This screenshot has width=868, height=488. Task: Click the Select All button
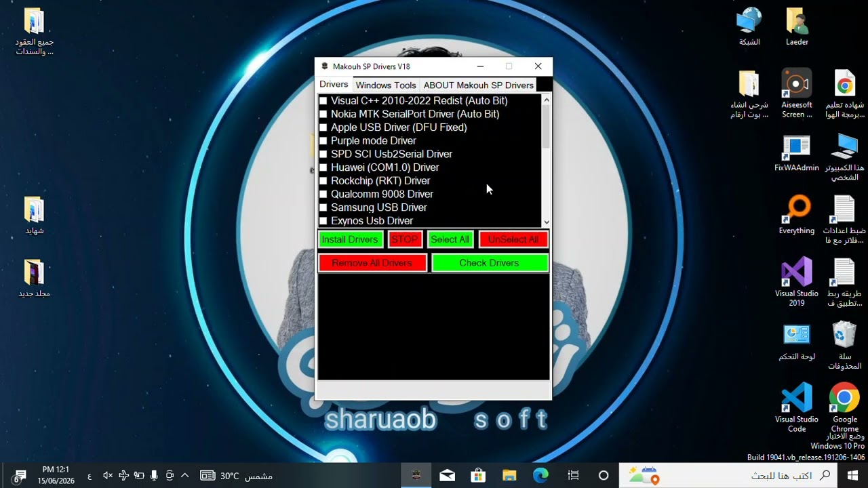click(450, 239)
